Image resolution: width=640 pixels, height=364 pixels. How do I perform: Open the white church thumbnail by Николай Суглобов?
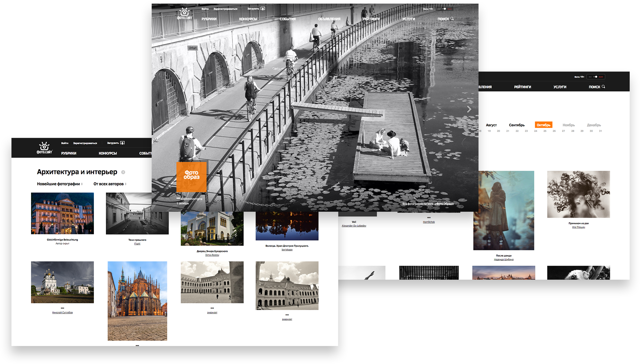(x=62, y=282)
